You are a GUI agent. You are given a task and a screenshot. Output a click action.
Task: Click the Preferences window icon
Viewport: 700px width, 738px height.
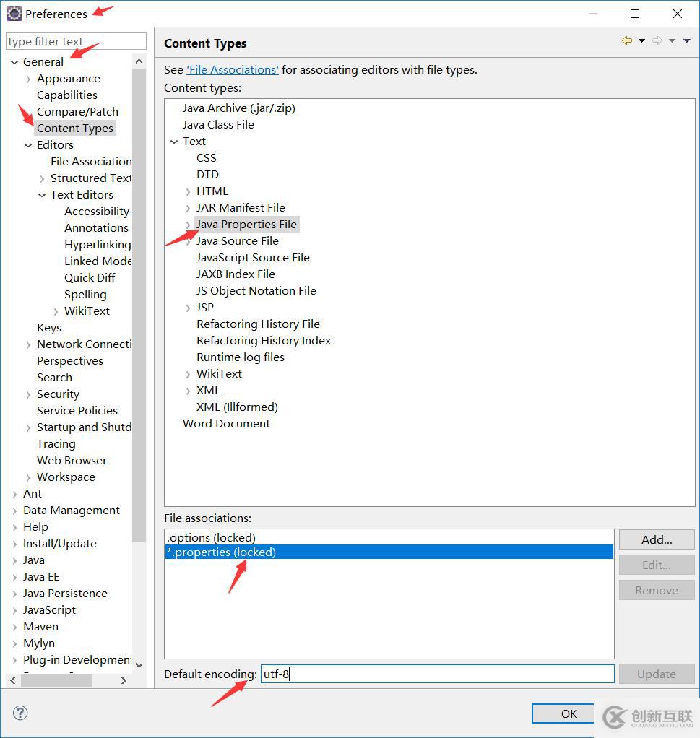click(x=14, y=14)
